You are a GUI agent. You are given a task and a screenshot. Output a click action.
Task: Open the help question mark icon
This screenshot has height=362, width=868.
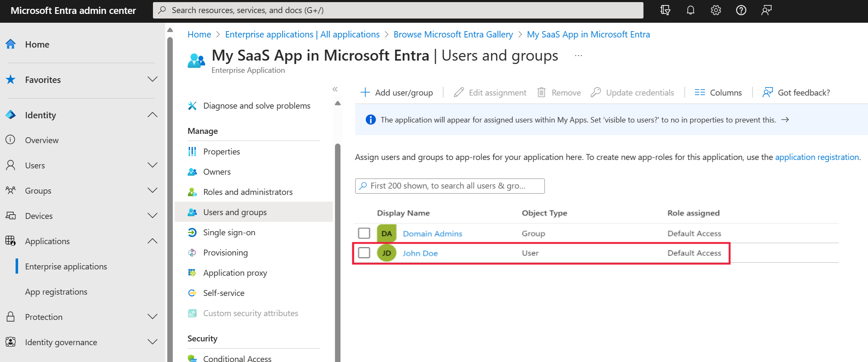(x=741, y=10)
